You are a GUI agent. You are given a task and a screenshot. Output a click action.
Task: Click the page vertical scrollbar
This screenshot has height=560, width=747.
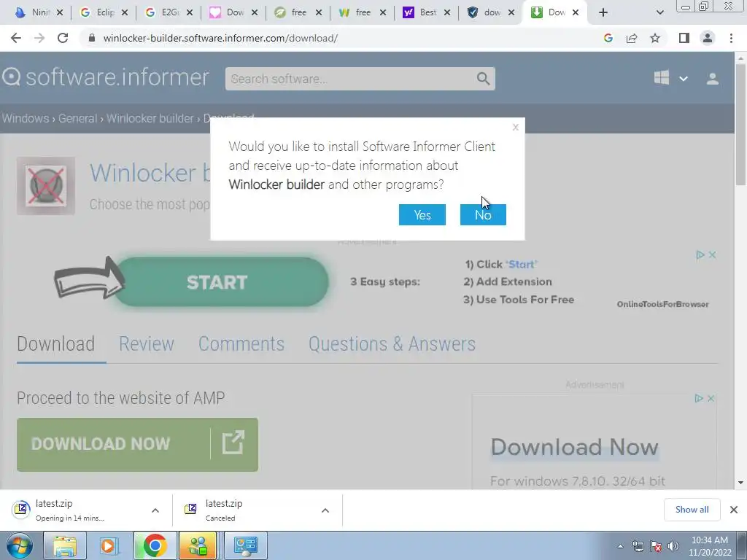(740, 124)
